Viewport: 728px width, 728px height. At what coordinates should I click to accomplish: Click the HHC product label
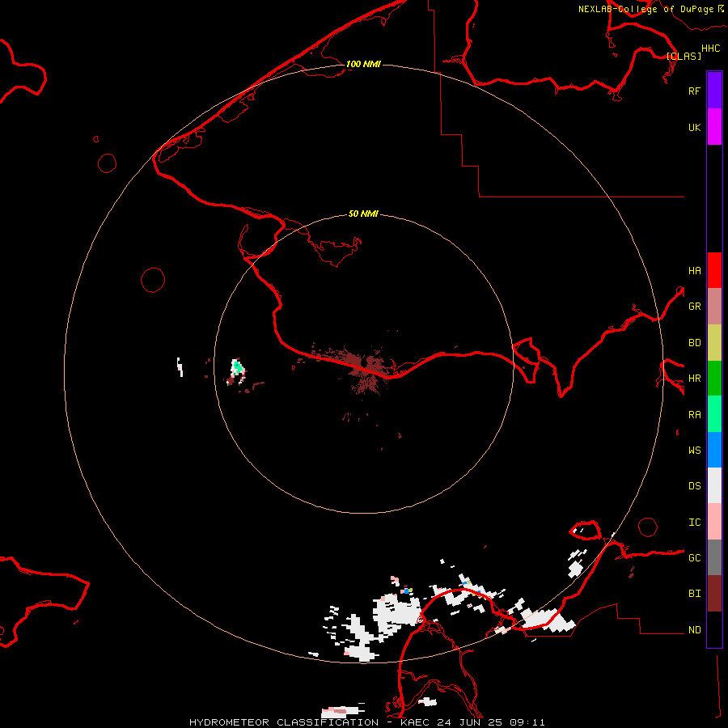(x=710, y=48)
